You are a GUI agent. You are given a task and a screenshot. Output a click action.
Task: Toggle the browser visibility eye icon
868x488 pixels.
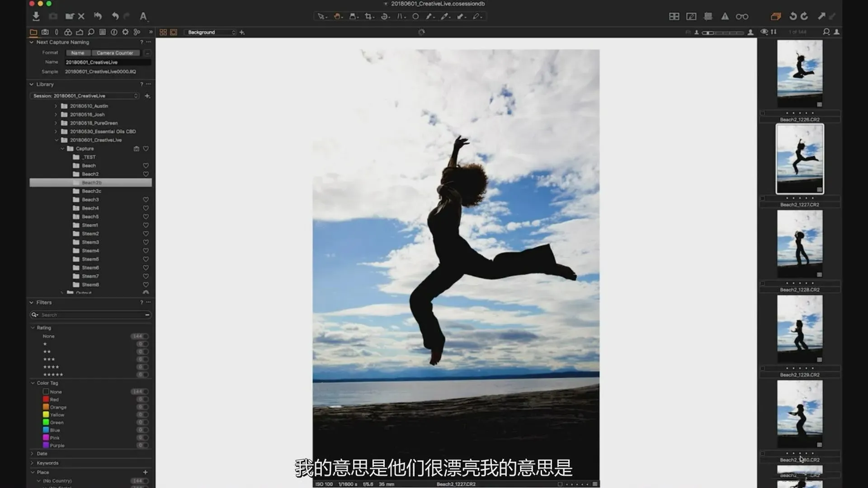click(764, 32)
